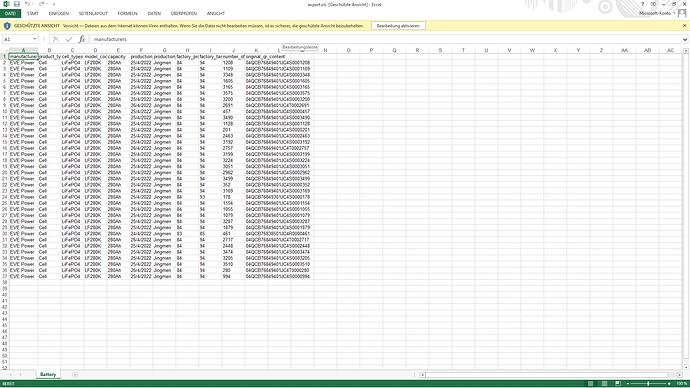Open Excel help question mark icon
This screenshot has height=388, width=690.
click(642, 4)
